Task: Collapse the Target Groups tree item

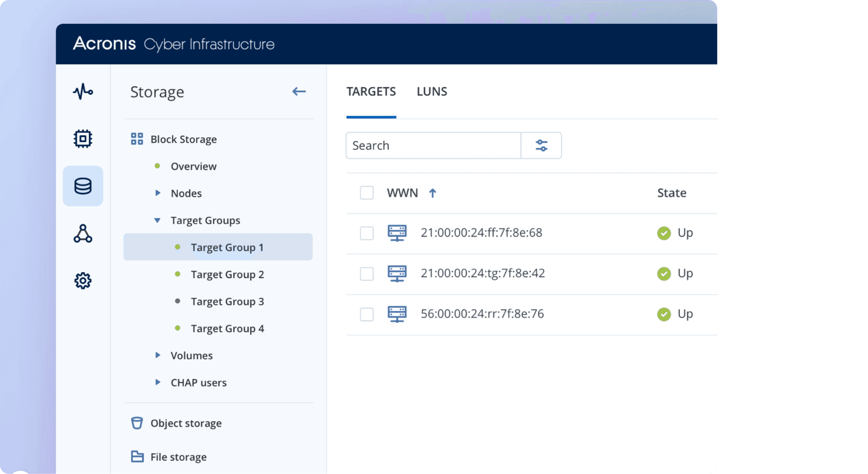Action: [157, 220]
